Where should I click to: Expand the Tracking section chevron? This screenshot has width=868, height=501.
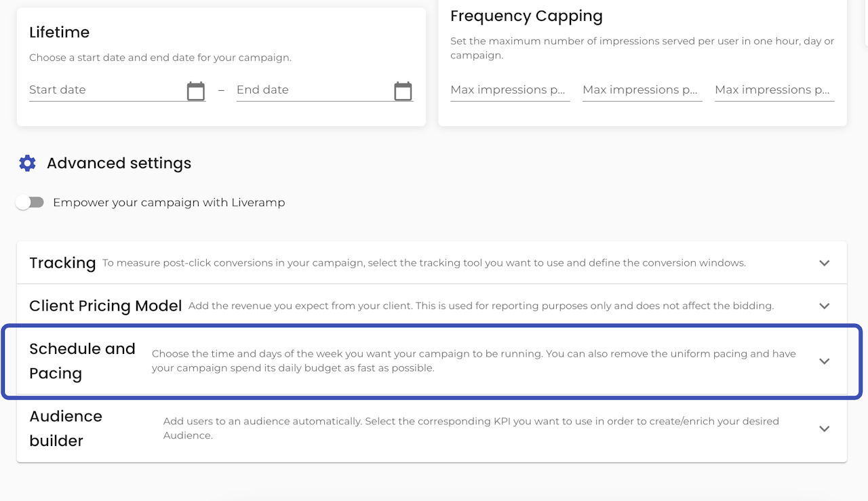point(824,263)
